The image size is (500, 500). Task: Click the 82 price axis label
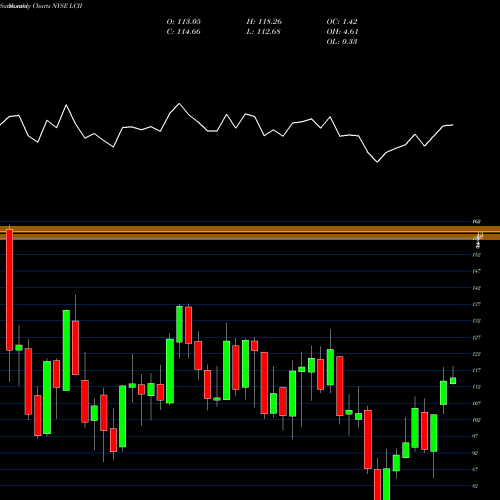475,486
